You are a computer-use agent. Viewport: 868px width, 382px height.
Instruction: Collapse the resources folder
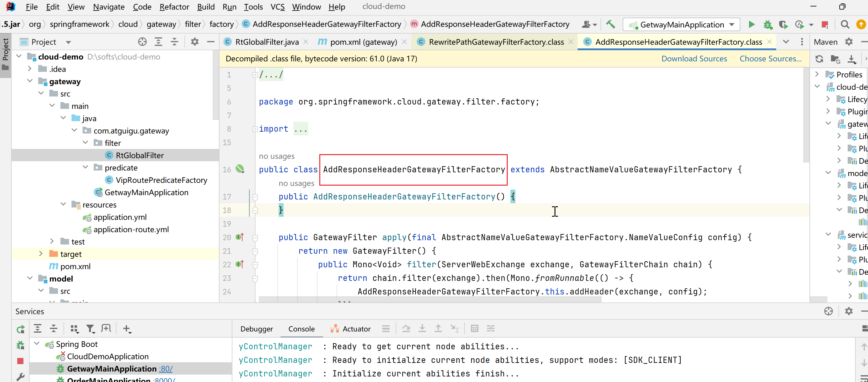(63, 204)
